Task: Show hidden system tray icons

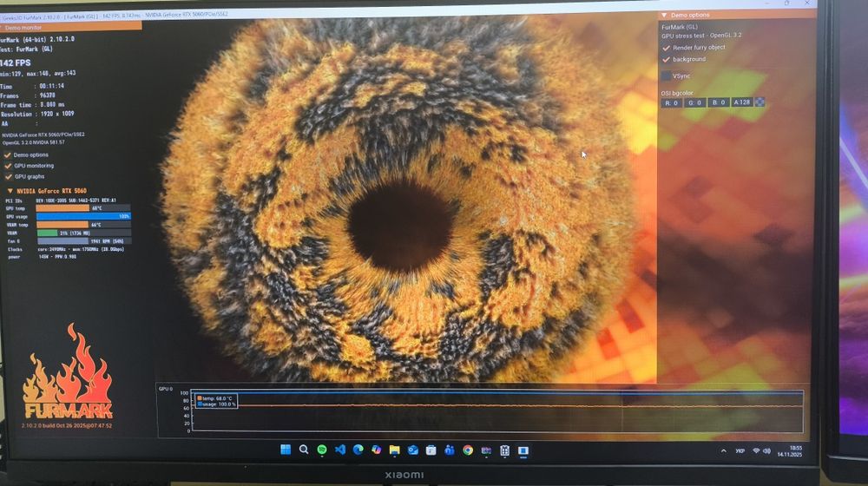Action: point(724,451)
